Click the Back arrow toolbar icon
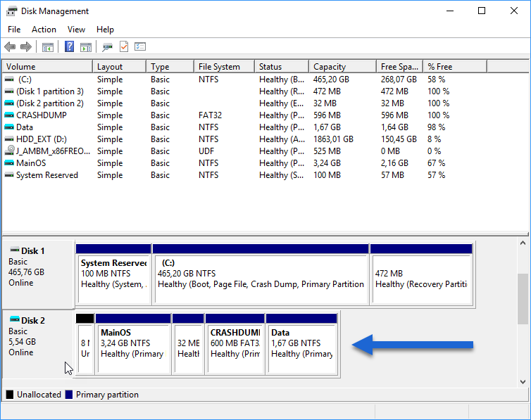531x420 pixels. tap(10, 46)
